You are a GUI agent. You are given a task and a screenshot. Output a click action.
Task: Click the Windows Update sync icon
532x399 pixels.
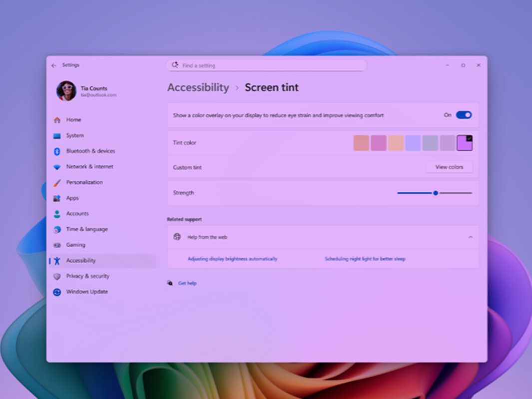(57, 292)
